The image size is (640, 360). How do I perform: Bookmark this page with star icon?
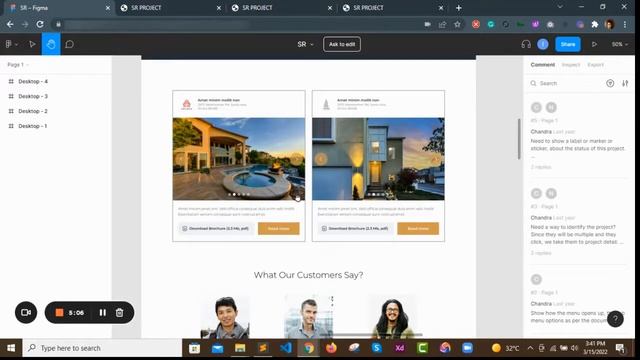(x=458, y=24)
